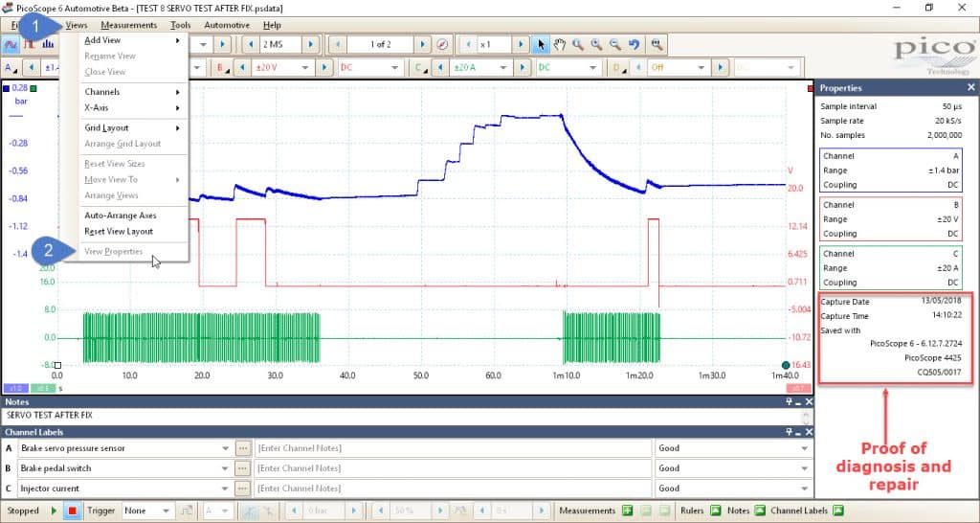
Task: Increase zoom factor x1
Action: 521,44
